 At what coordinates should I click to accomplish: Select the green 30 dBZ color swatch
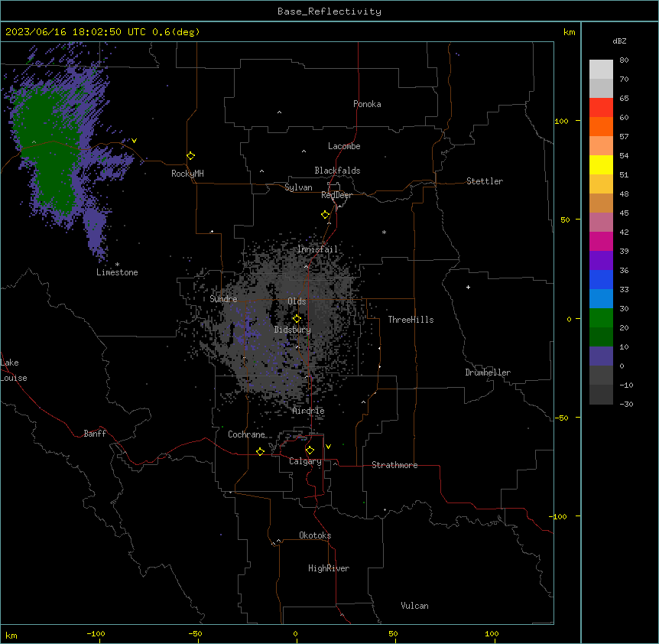point(601,318)
